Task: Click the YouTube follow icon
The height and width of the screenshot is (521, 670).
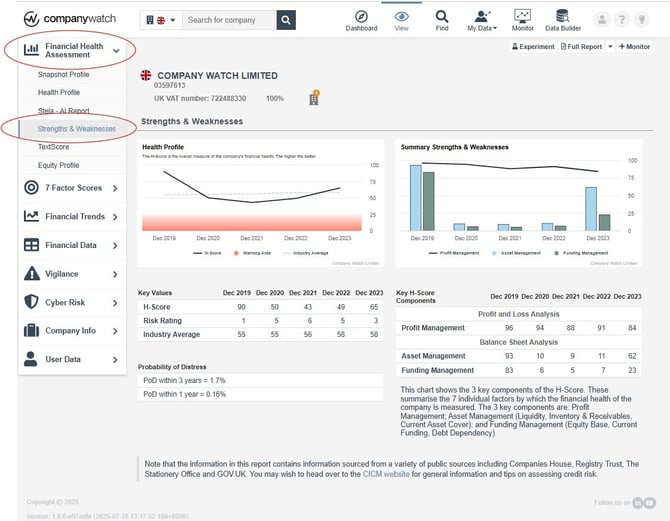Action: click(650, 503)
